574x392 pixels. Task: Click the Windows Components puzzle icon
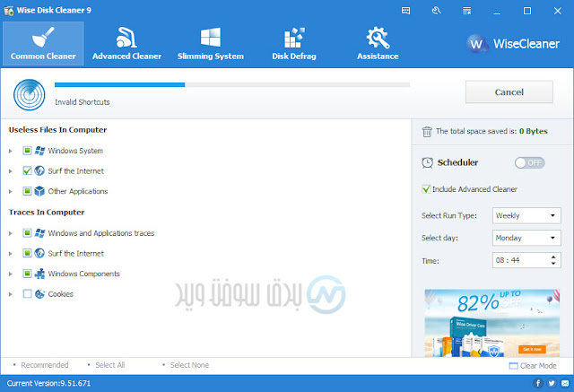[39, 274]
